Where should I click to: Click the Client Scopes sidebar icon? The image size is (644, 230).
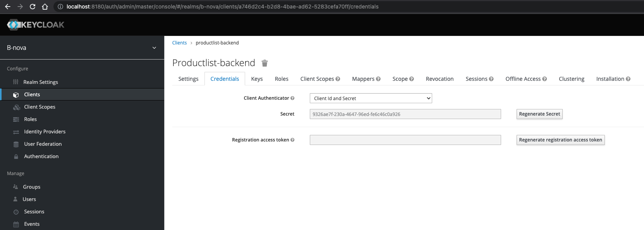(17, 107)
